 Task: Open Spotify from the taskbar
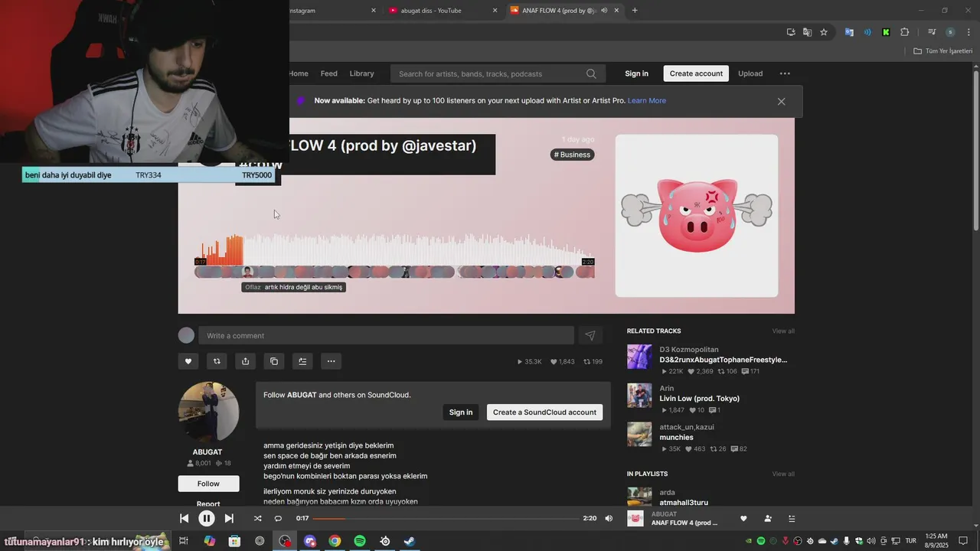[x=360, y=541]
